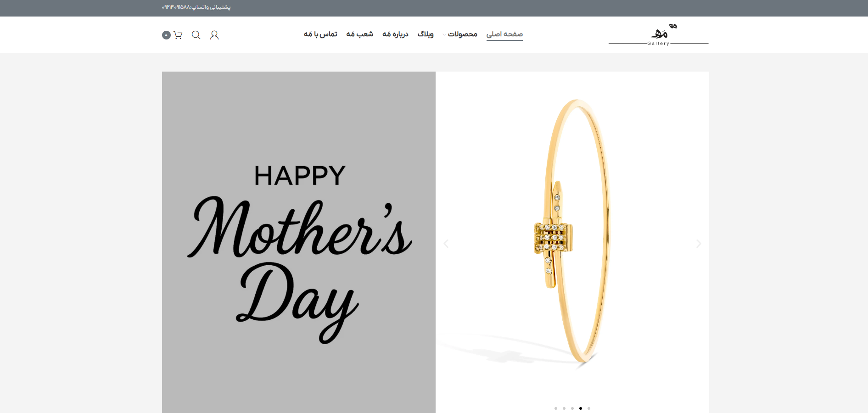Open the تماس با مَه contact page
The width and height of the screenshot is (868, 413).
[320, 34]
